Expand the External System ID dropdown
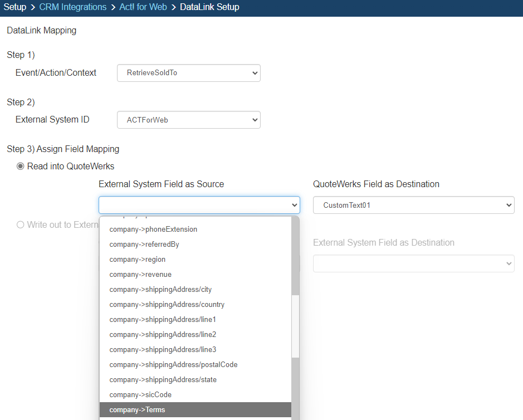Image resolution: width=523 pixels, height=420 pixels. (188, 120)
